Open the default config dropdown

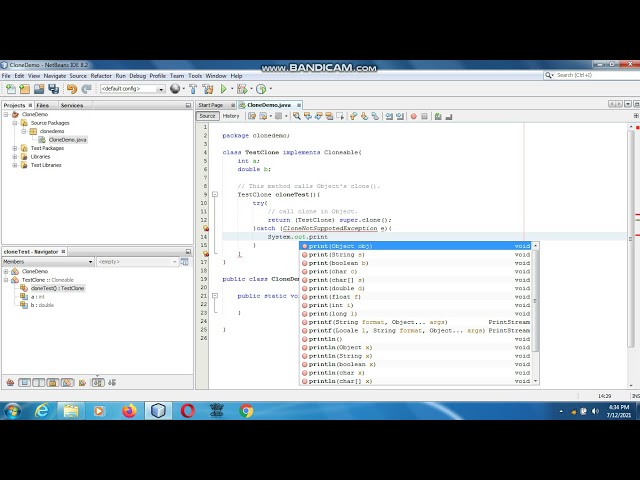coord(133,89)
